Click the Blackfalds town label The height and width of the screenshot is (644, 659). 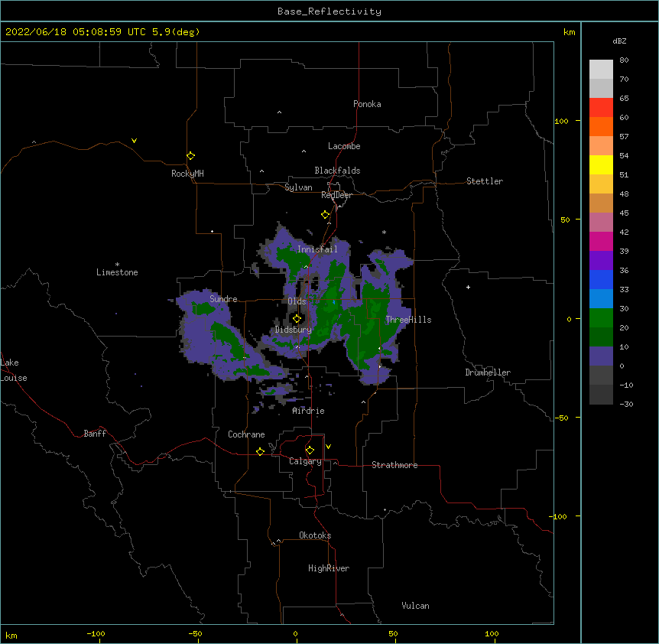tap(337, 171)
